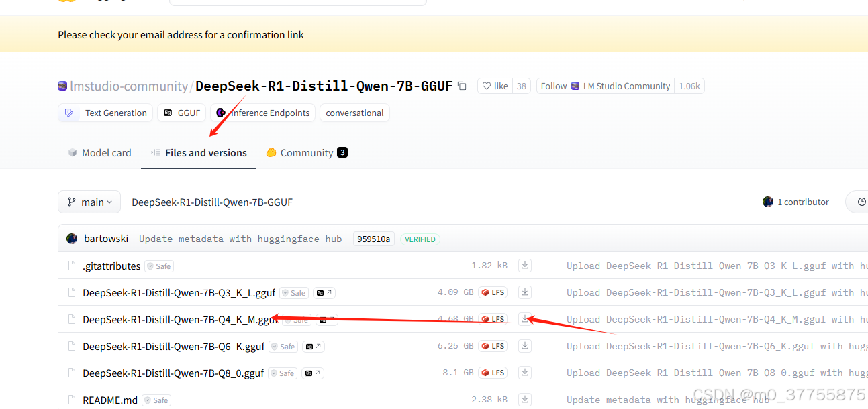868x409 pixels.
Task: Select the Inference Endpoints tag
Action: coord(263,113)
